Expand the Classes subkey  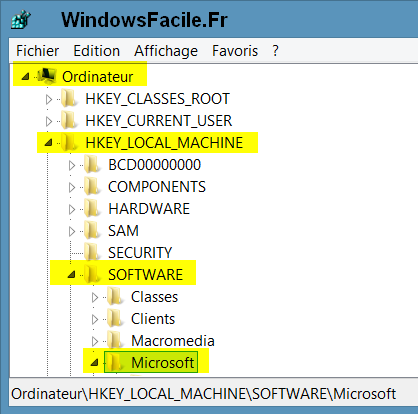point(95,297)
